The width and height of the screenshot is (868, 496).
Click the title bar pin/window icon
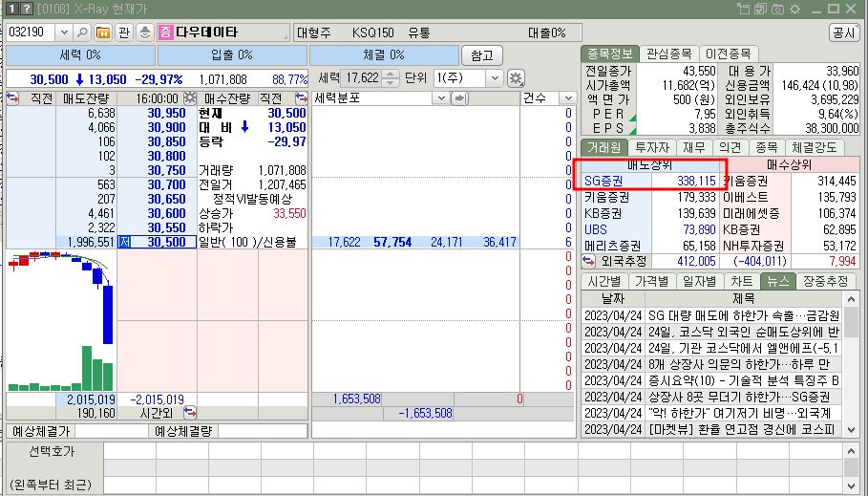[744, 9]
